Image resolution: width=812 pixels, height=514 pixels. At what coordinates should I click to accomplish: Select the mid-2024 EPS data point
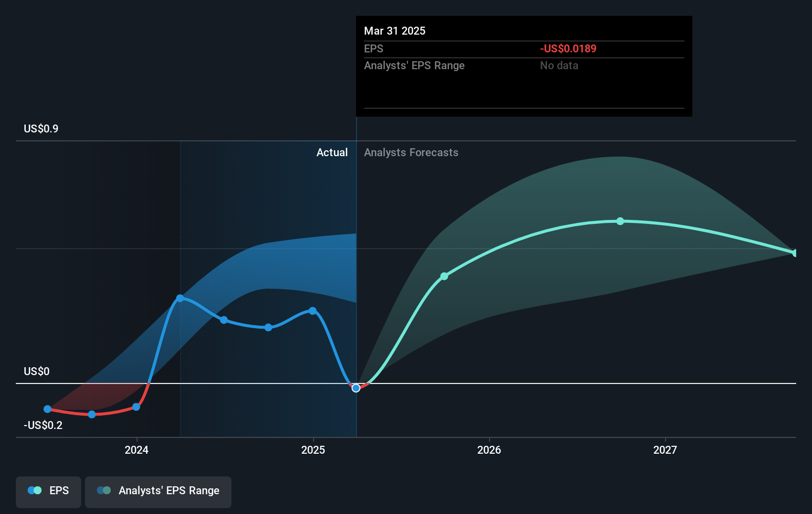[224, 320]
